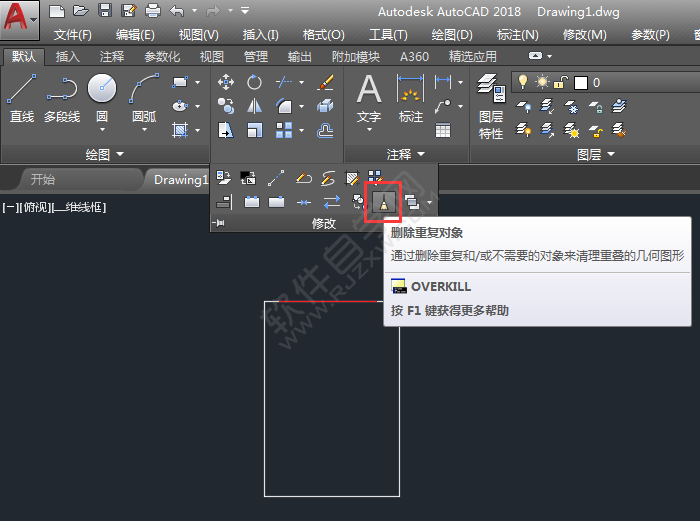Click the Save icon in quick access toolbar
This screenshot has height=521, width=700.
coord(105,10)
